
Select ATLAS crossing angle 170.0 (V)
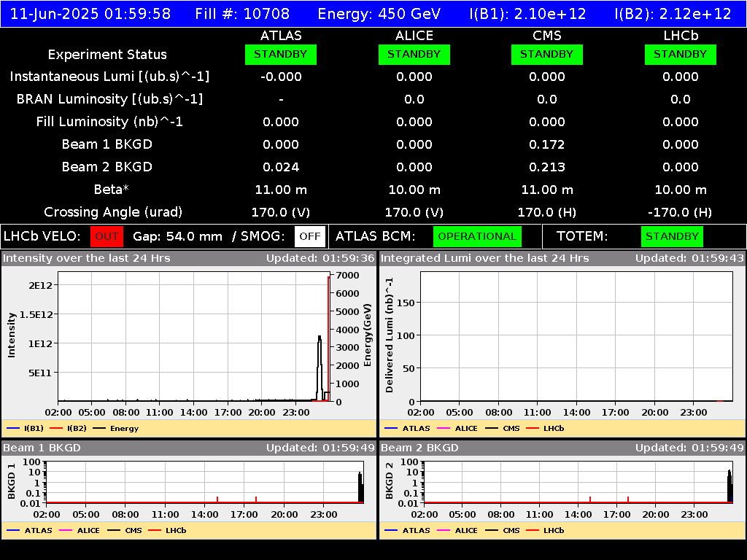[x=281, y=212]
